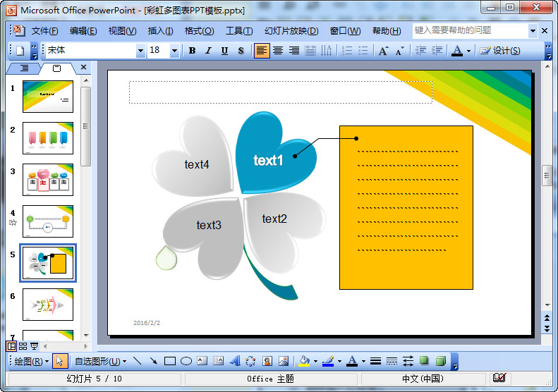
Task: Open the 插入 (Insert) menu
Action: (x=160, y=31)
